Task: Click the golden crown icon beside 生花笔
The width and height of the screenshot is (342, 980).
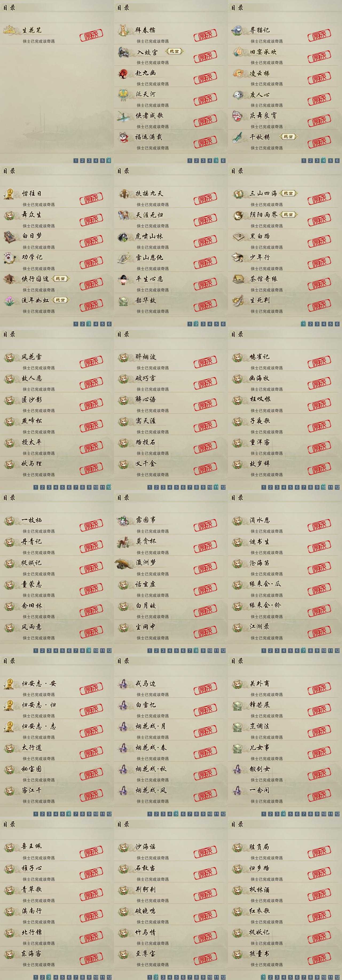Action: click(x=10, y=30)
